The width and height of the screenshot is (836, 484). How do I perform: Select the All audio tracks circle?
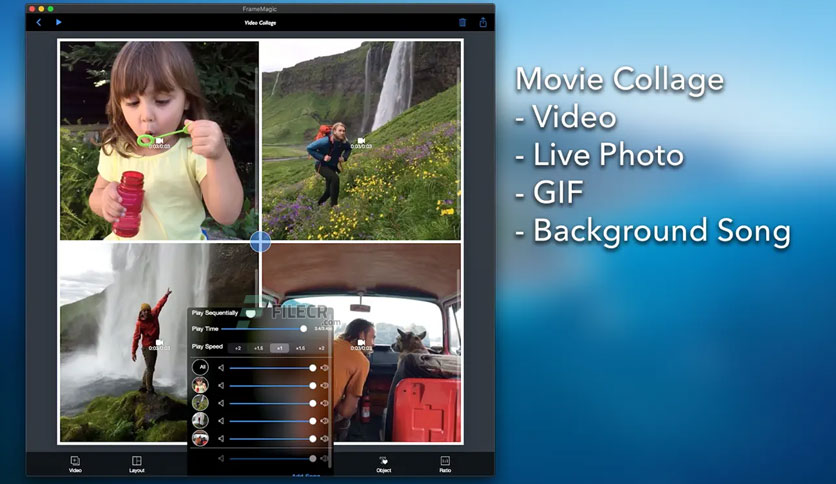tap(200, 367)
